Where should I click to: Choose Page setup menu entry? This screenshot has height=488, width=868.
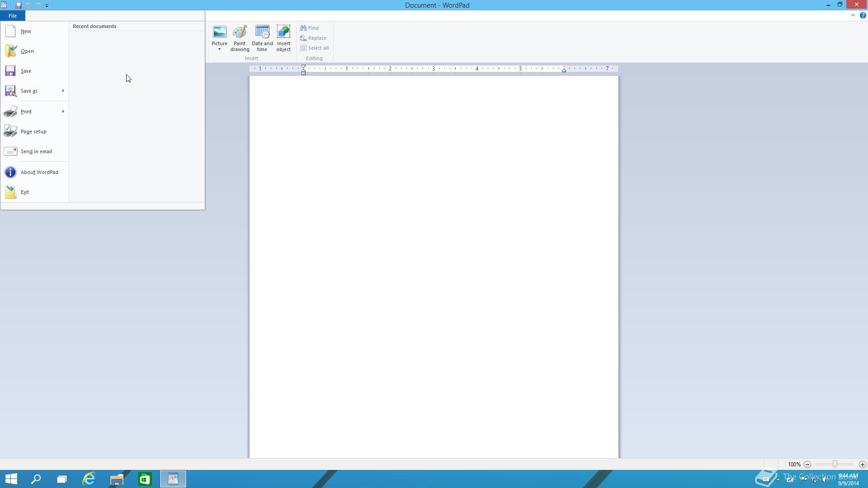pyautogui.click(x=35, y=131)
